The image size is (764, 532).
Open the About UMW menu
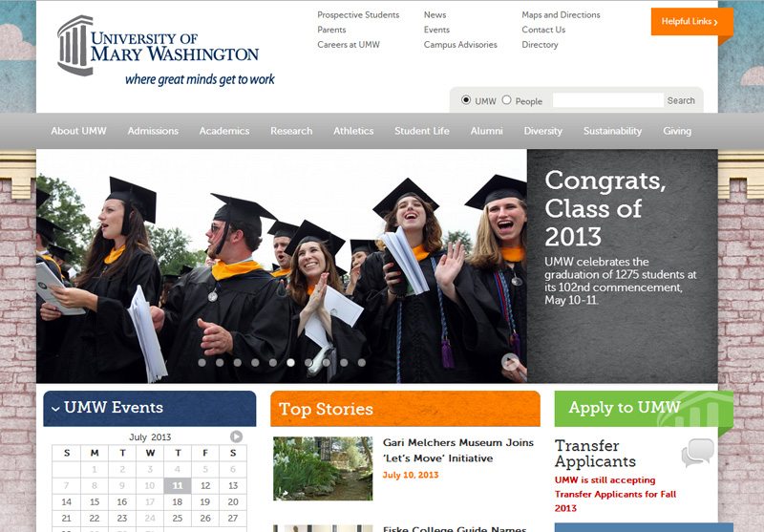coord(78,131)
